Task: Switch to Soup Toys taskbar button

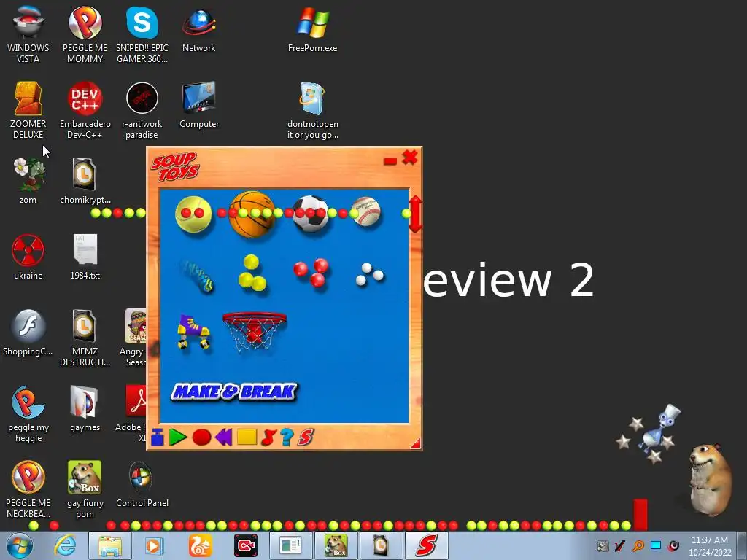Action: coord(426,545)
